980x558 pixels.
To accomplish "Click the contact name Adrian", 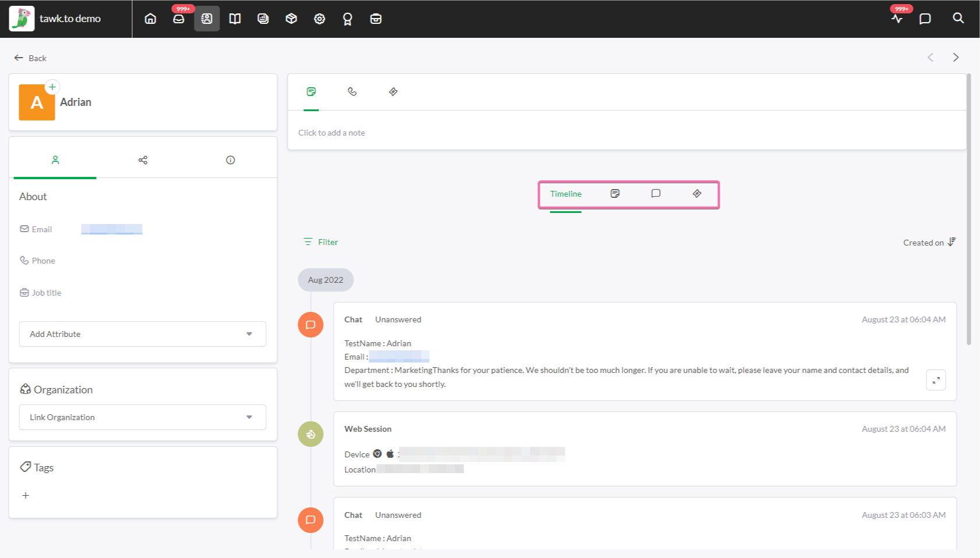I will pos(76,102).
